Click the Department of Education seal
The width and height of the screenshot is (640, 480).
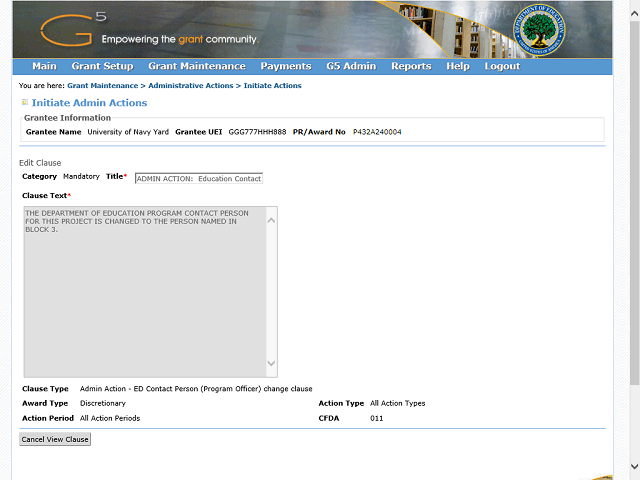tap(539, 30)
